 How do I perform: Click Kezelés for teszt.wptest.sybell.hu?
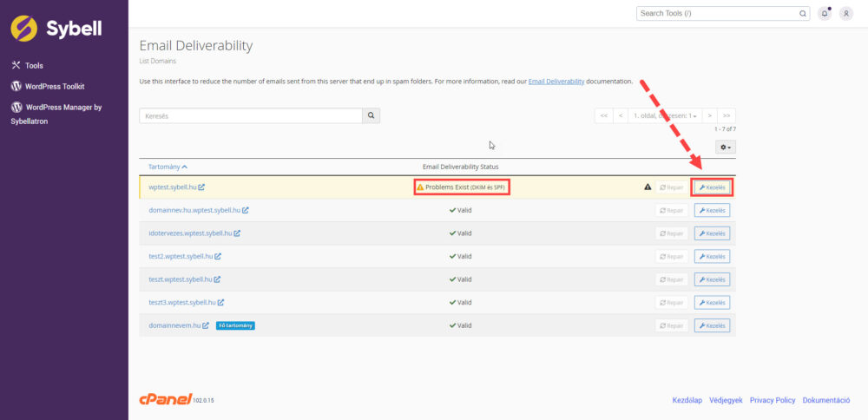713,279
